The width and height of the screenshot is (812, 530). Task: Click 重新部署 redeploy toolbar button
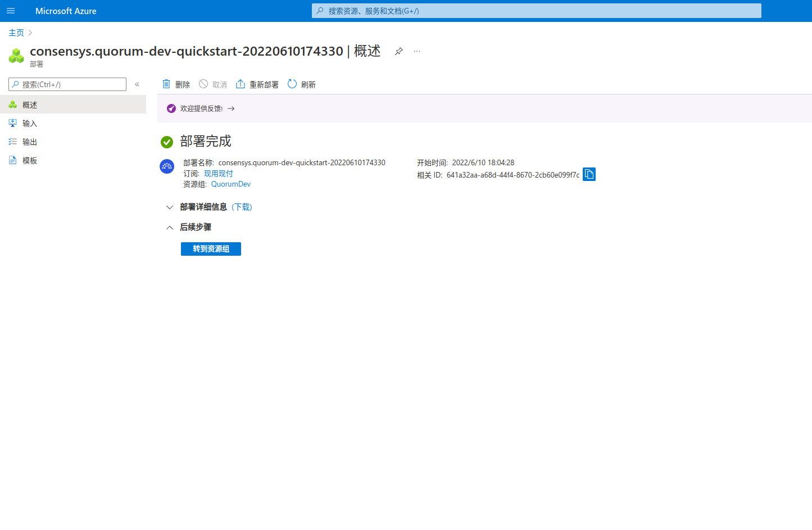257,84
